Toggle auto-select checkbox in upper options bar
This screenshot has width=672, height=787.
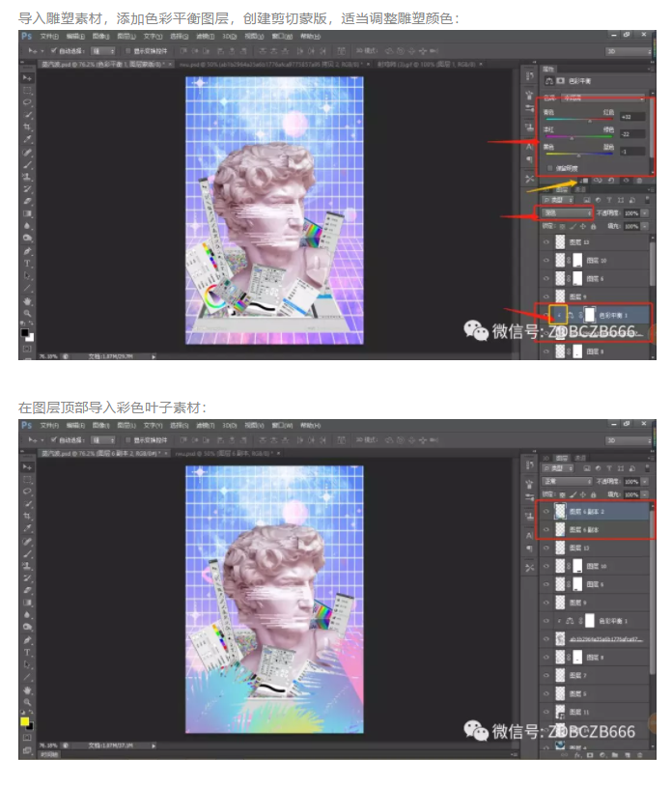54,51
